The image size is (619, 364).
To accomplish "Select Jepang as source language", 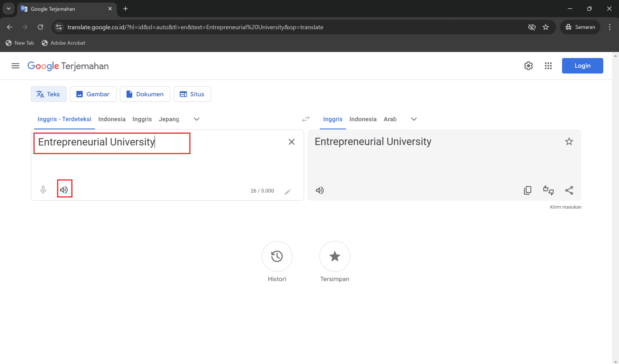I will coord(169,119).
